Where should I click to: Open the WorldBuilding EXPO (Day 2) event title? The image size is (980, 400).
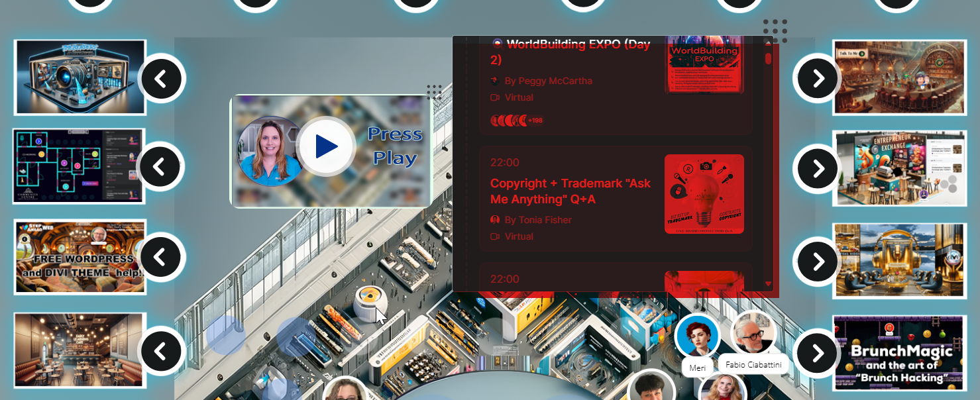(x=571, y=52)
